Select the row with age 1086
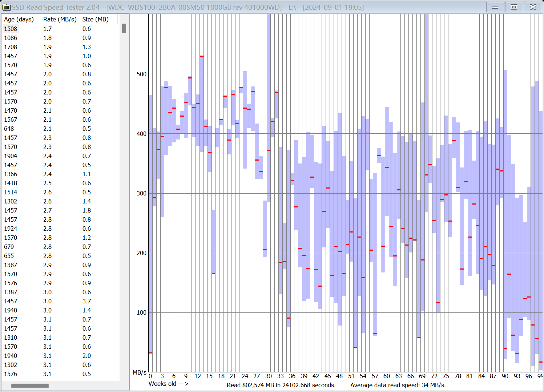The image size is (544, 392). pyautogui.click(x=61, y=38)
